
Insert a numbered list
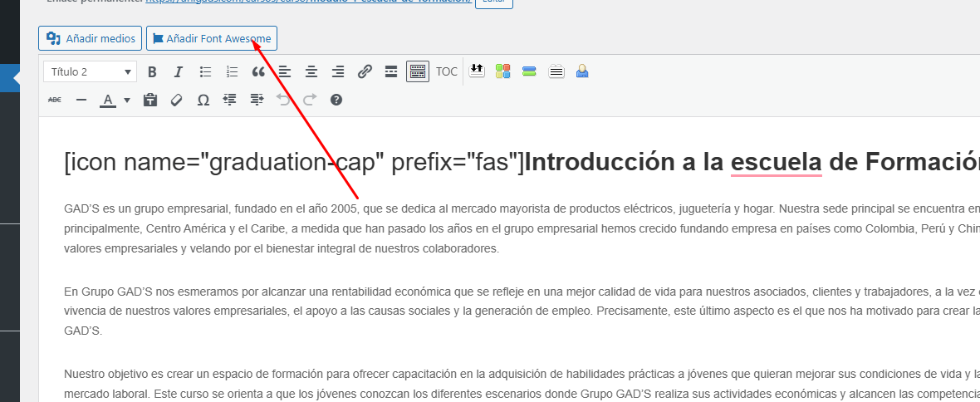(232, 72)
